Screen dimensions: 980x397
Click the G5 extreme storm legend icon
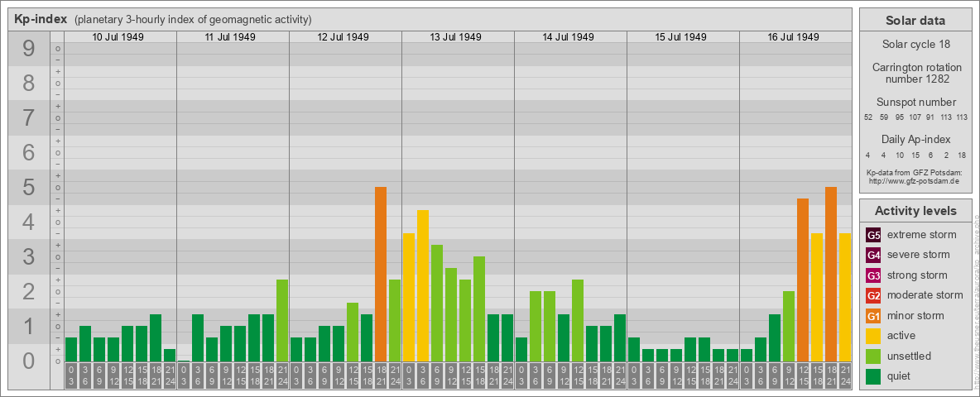pos(873,236)
